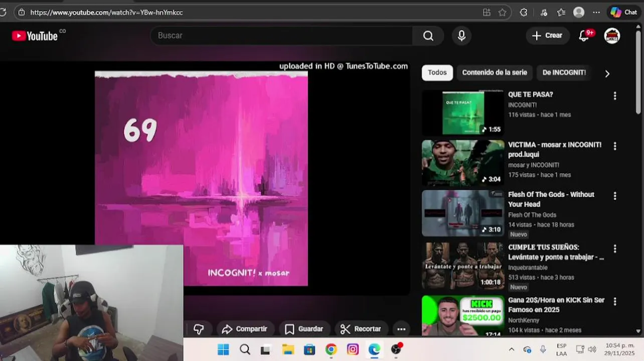Show hidden tray icons chevron

pos(512,349)
